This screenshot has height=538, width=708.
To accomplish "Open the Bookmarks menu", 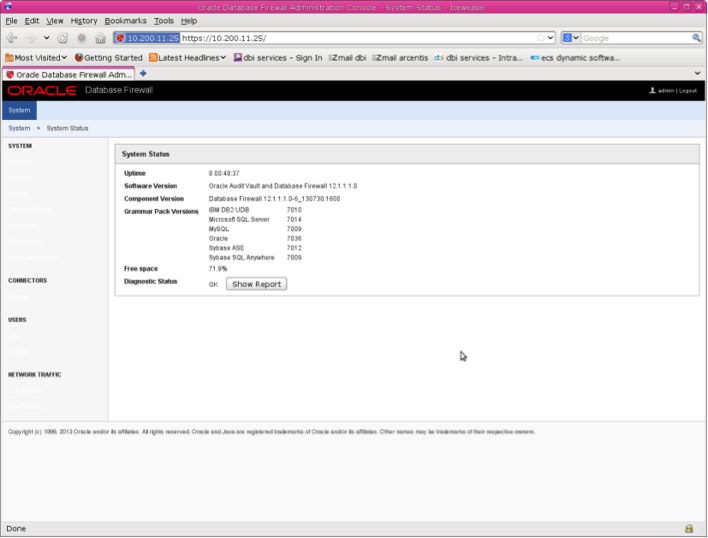I will click(x=125, y=20).
